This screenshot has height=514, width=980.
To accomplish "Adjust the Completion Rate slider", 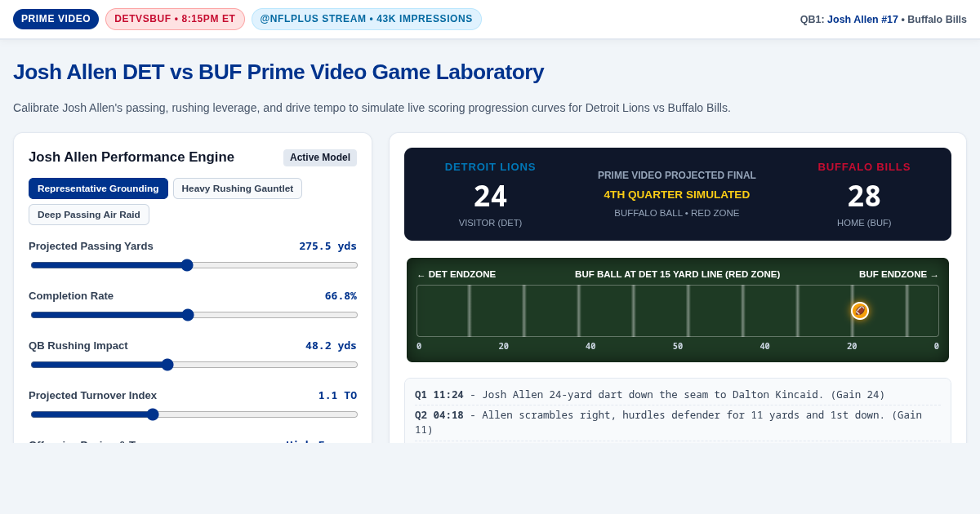I will [x=194, y=315].
